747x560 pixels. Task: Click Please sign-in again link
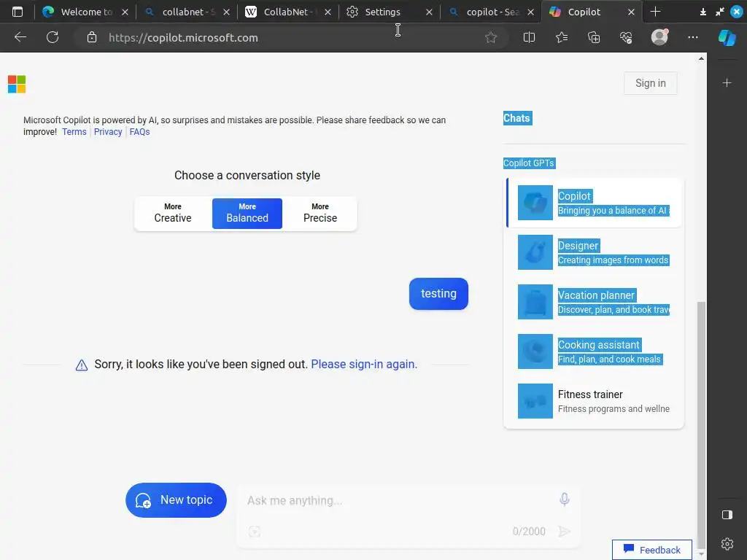point(364,365)
